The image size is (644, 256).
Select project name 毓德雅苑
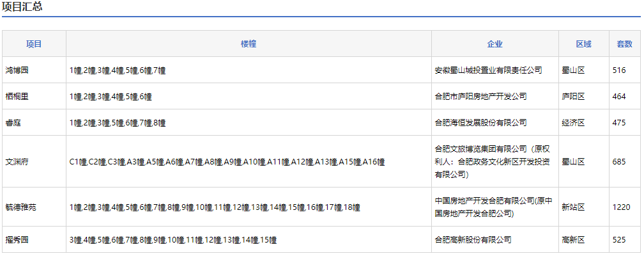[x=21, y=207]
